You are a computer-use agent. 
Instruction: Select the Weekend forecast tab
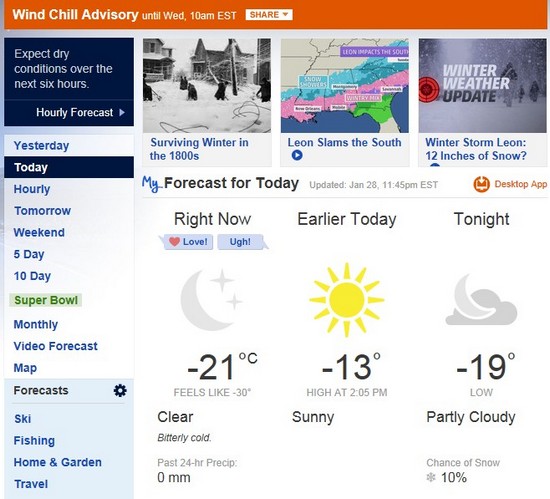(39, 232)
